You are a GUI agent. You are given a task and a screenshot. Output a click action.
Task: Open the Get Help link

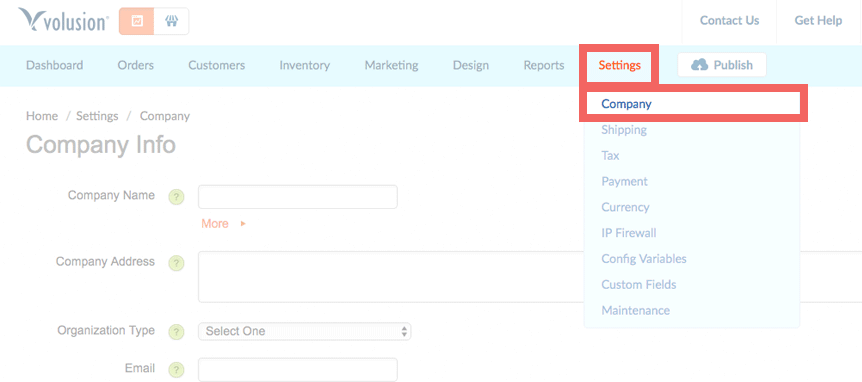[x=818, y=21]
